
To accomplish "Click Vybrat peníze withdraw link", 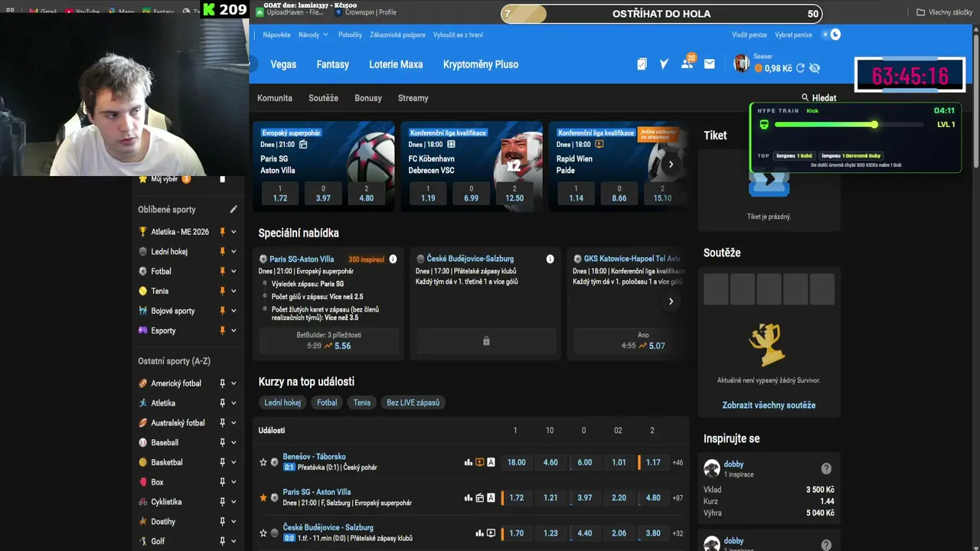I will click(x=793, y=34).
